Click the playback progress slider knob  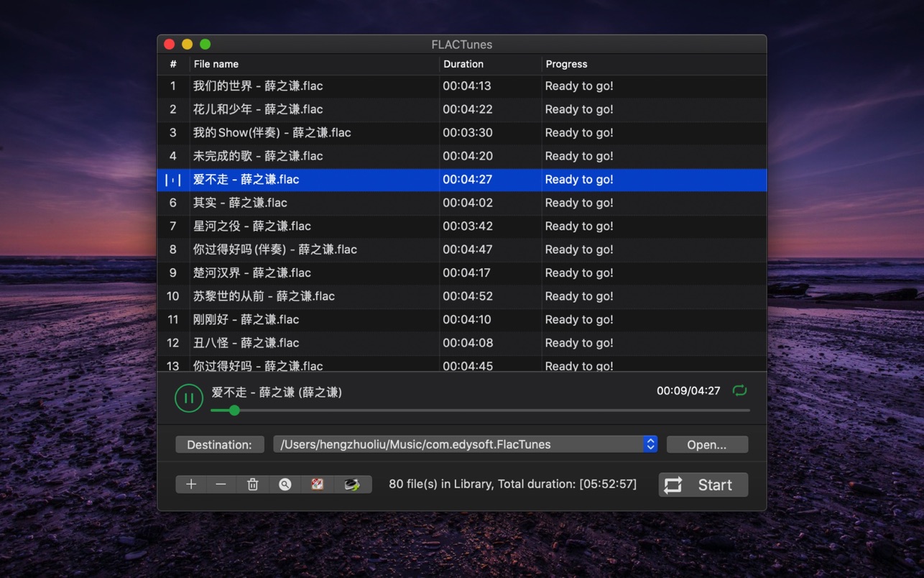(x=234, y=410)
